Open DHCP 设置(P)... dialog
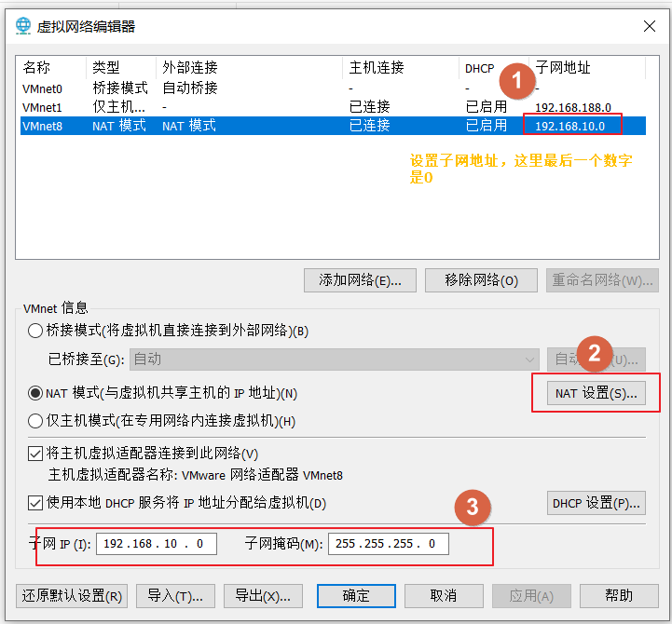This screenshot has height=624, width=672. (597, 503)
